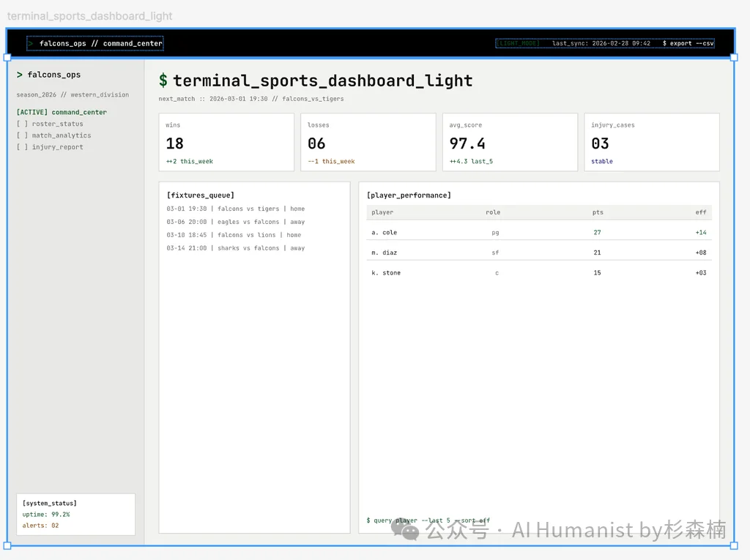Click the top-left selection handle of frame

click(7, 57)
